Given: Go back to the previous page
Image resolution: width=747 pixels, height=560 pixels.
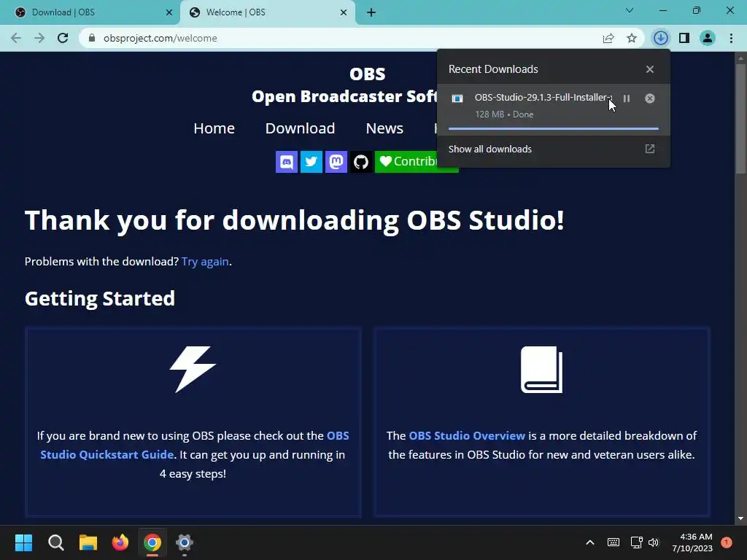Looking at the screenshot, I should pyautogui.click(x=16, y=38).
